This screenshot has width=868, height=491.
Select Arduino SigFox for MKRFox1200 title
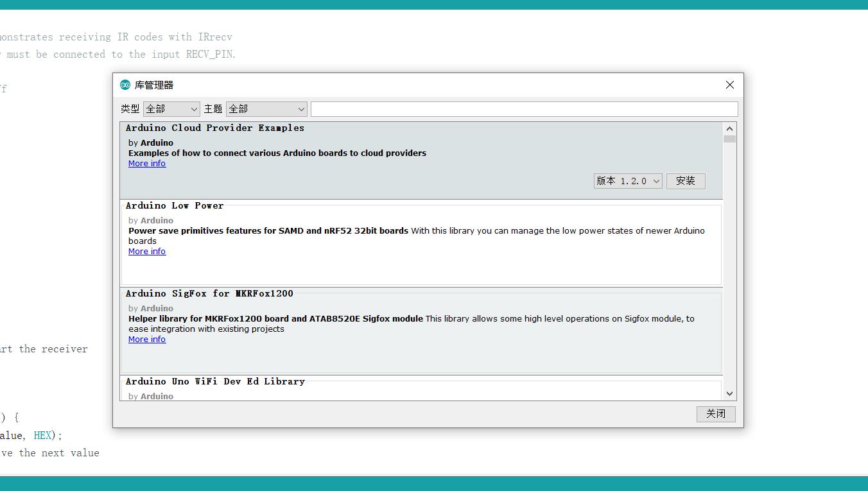[209, 293]
